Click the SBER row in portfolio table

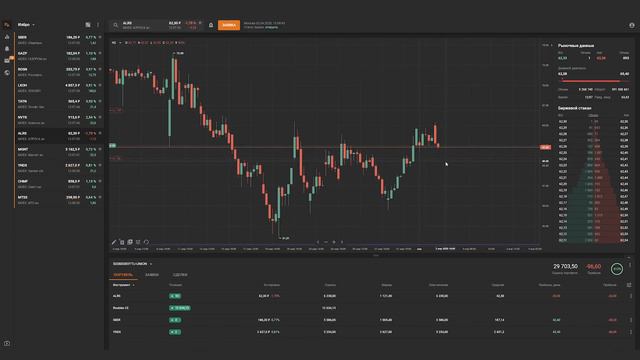371,320
